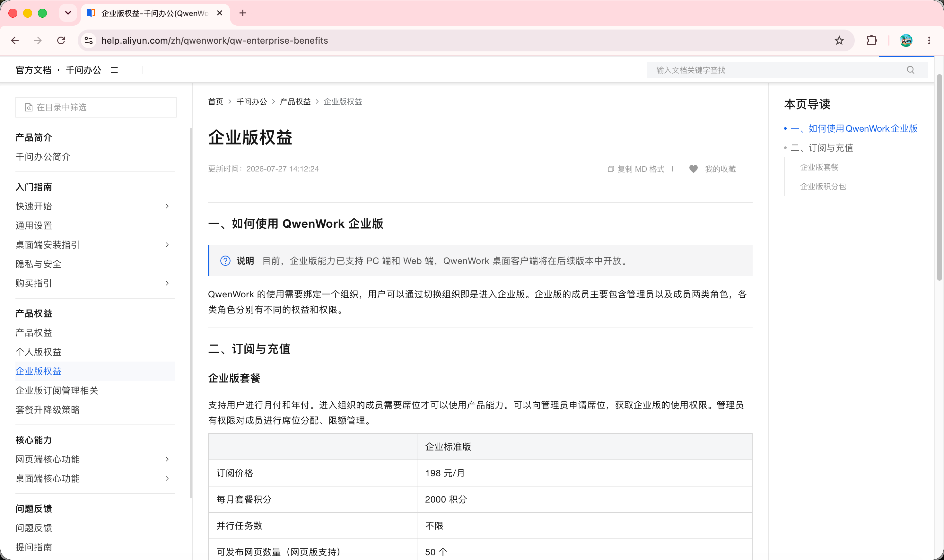Jump to 企业版积分包 in page guide

(823, 186)
